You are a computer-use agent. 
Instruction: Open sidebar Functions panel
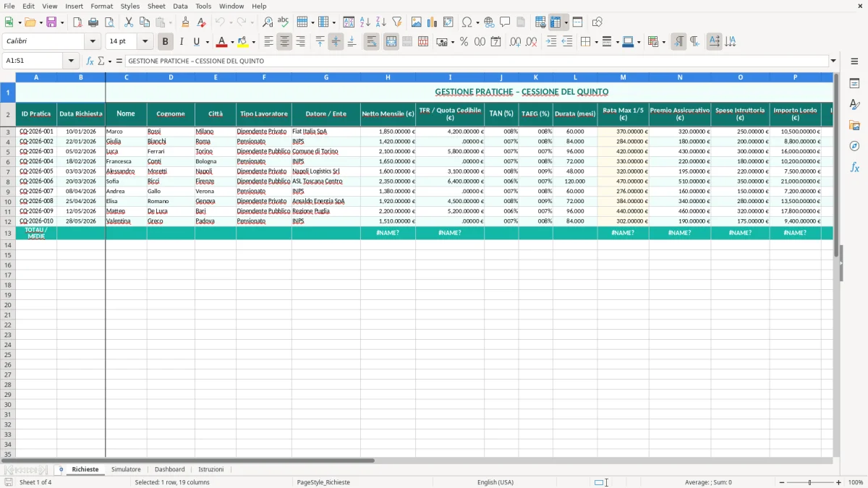click(x=854, y=168)
